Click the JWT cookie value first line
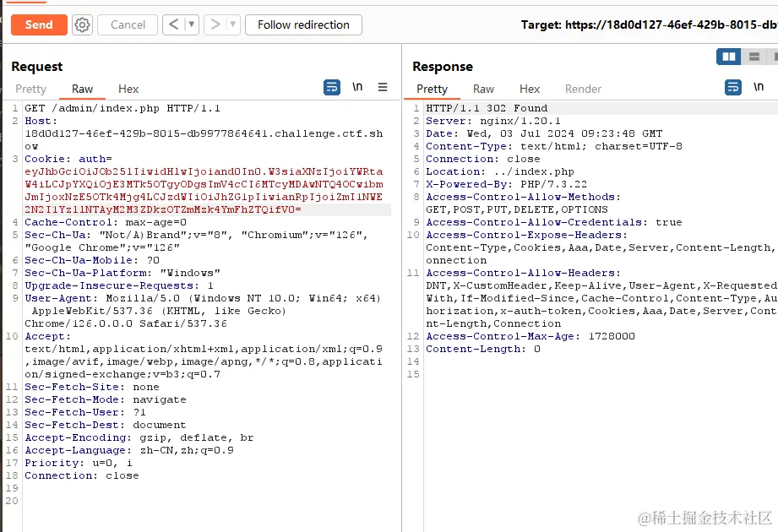This screenshot has width=778, height=532. pos(204,171)
